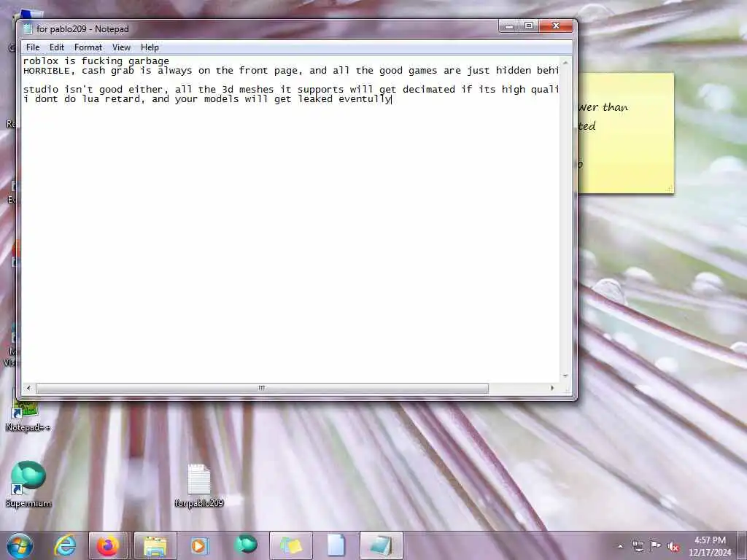The image size is (747, 560).
Task: Open the clock showing 4:57 PM
Action: (x=709, y=546)
